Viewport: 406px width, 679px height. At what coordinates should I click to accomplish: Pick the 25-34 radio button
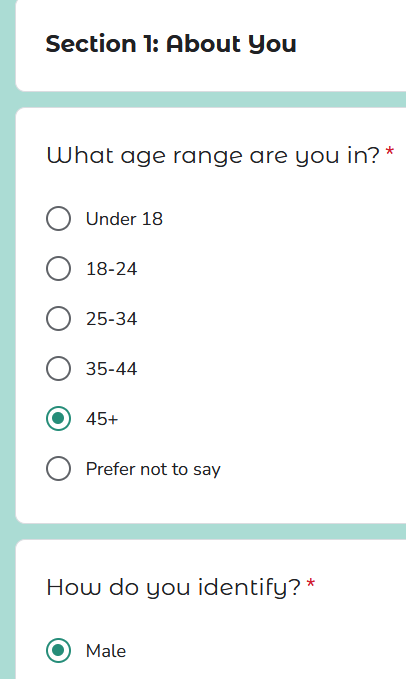[58, 318]
